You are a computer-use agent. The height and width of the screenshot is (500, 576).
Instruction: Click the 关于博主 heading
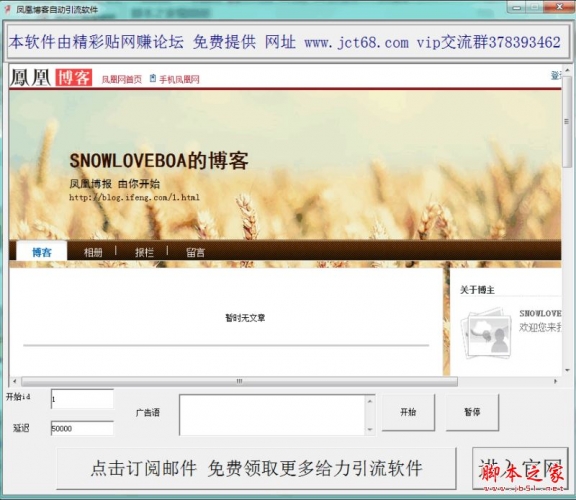pyautogui.click(x=477, y=290)
